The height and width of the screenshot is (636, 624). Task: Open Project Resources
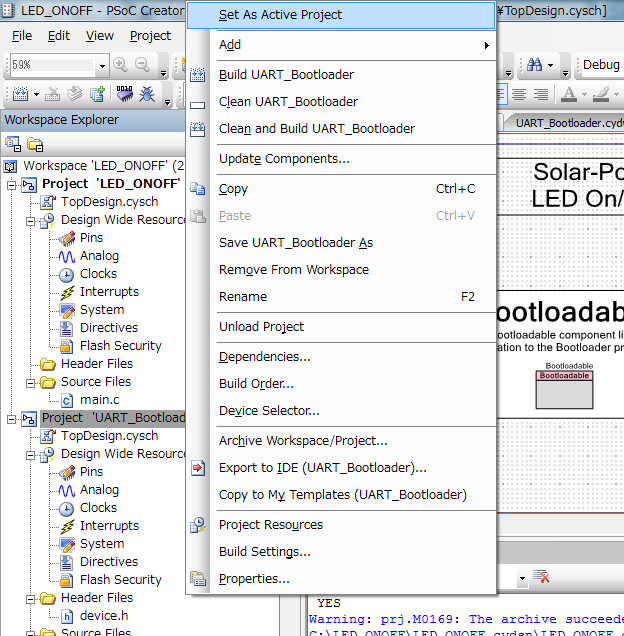point(341,524)
